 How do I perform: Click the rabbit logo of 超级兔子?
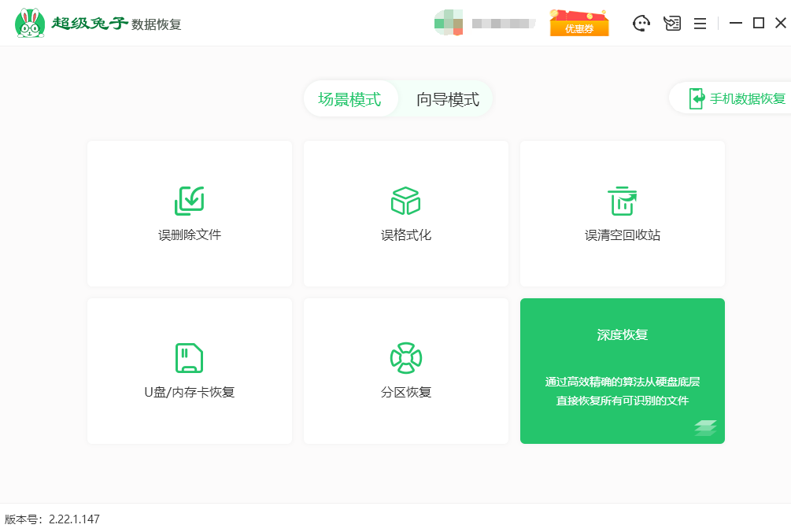pos(30,24)
